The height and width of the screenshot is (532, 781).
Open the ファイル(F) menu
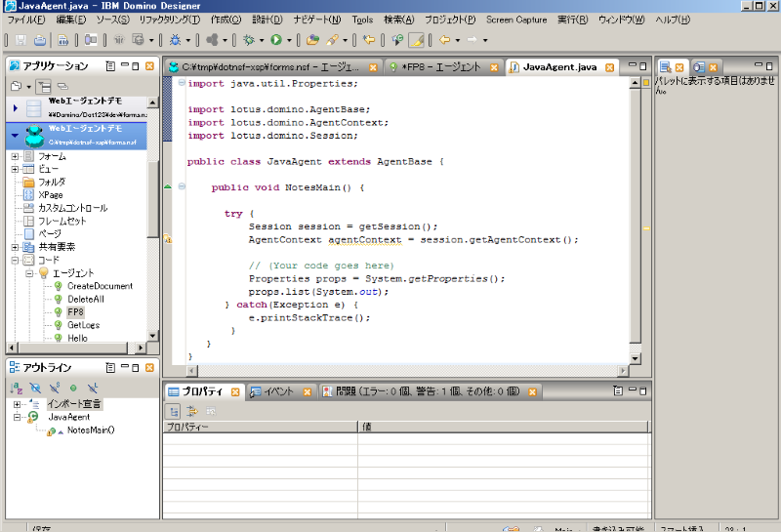pyautogui.click(x=26, y=20)
